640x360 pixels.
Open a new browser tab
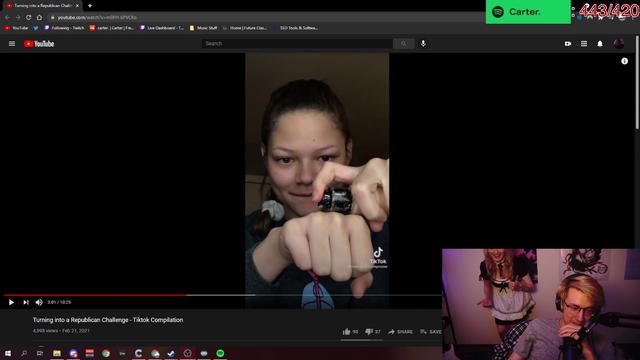coord(90,6)
